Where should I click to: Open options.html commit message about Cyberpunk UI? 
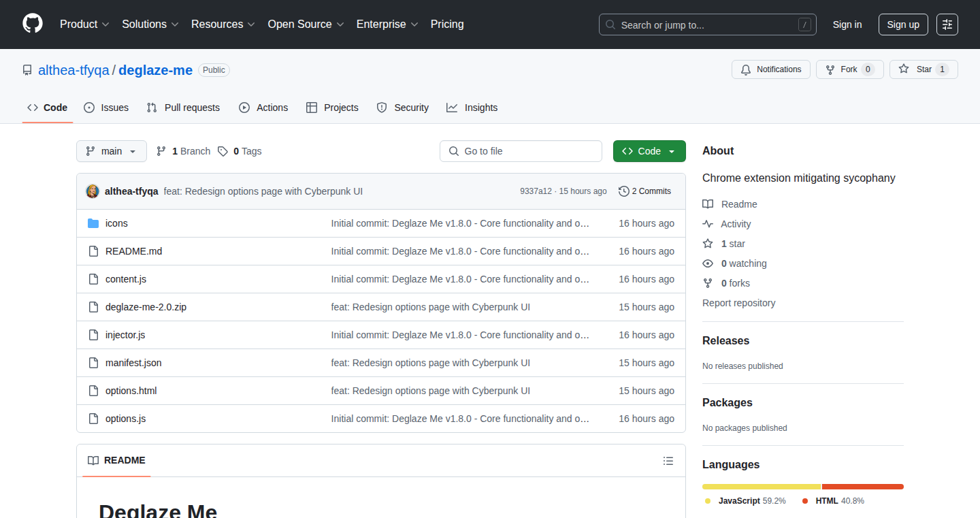(x=431, y=391)
